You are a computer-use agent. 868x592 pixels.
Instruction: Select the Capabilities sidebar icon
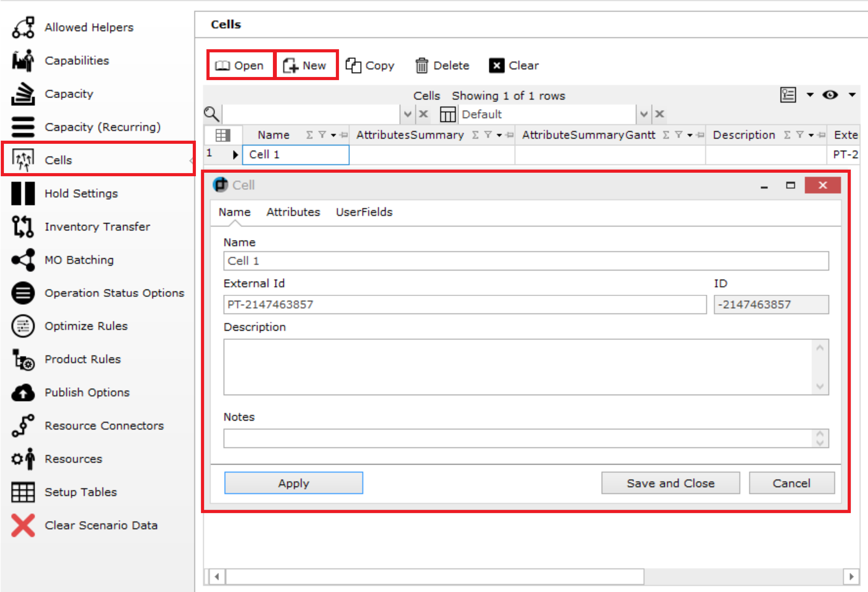(x=23, y=61)
